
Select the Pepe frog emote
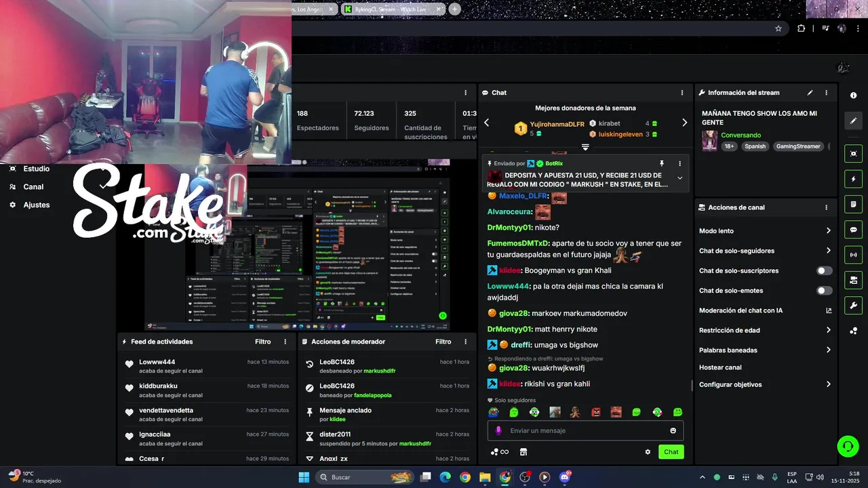(494, 412)
